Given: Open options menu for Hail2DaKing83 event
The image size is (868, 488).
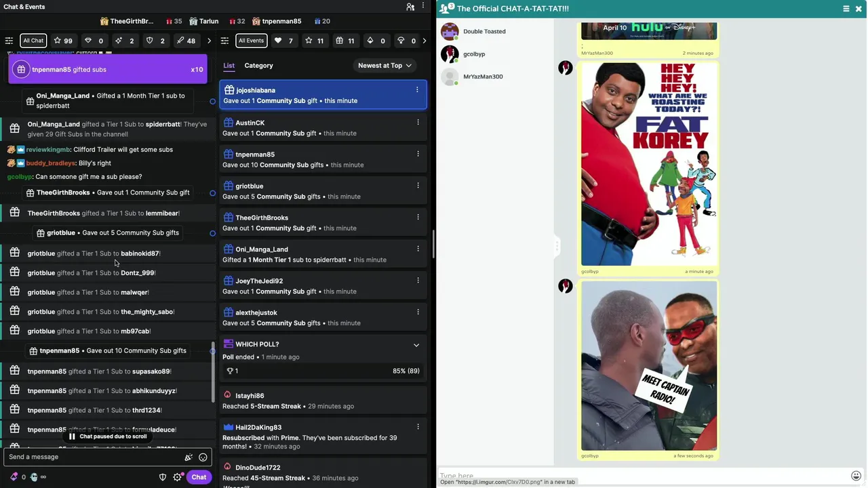Looking at the screenshot, I should (418, 427).
